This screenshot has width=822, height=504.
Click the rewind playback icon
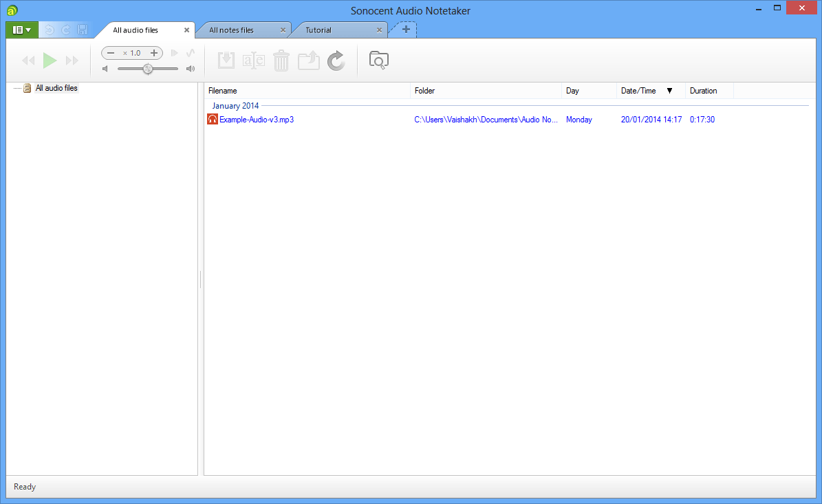28,60
